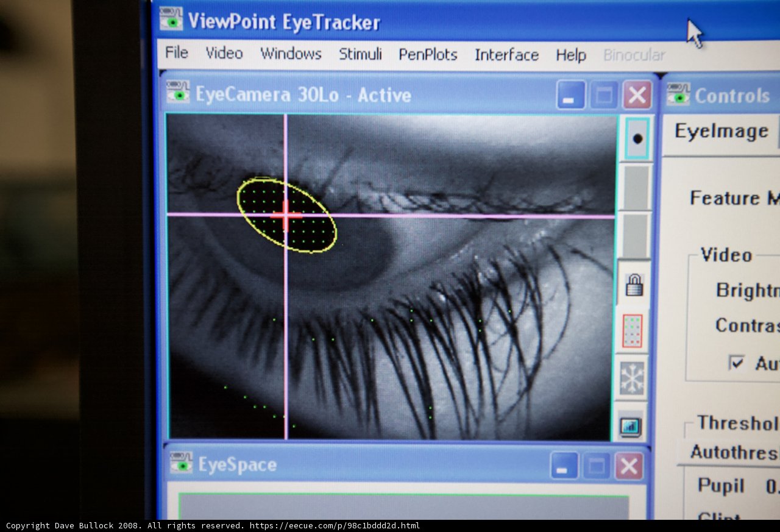Click the EyeSpace window title icon
780x532 pixels.
[181, 463]
